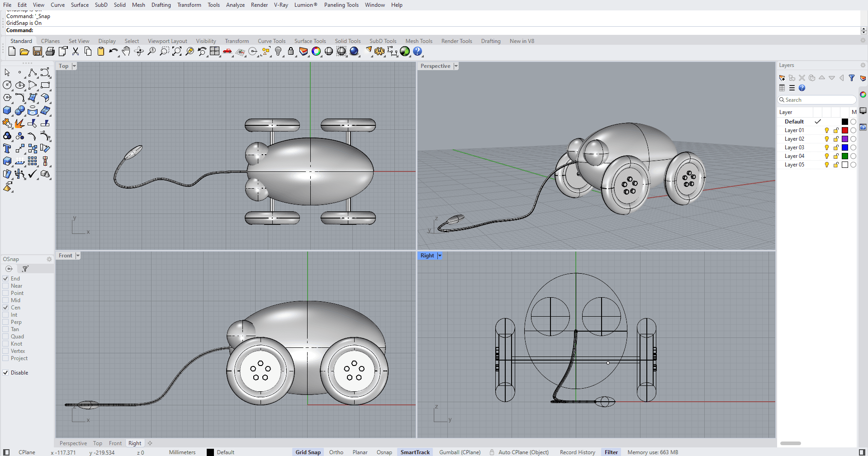Click the red color swatch of Layer 01
868x456 pixels.
844,130
